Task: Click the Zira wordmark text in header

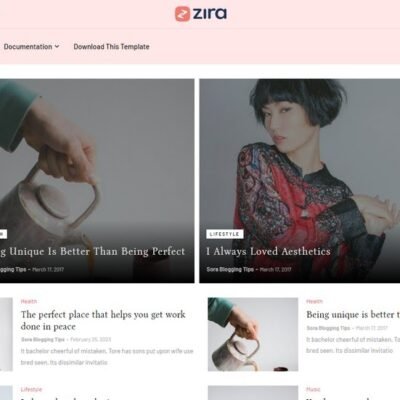Action: coord(210,14)
